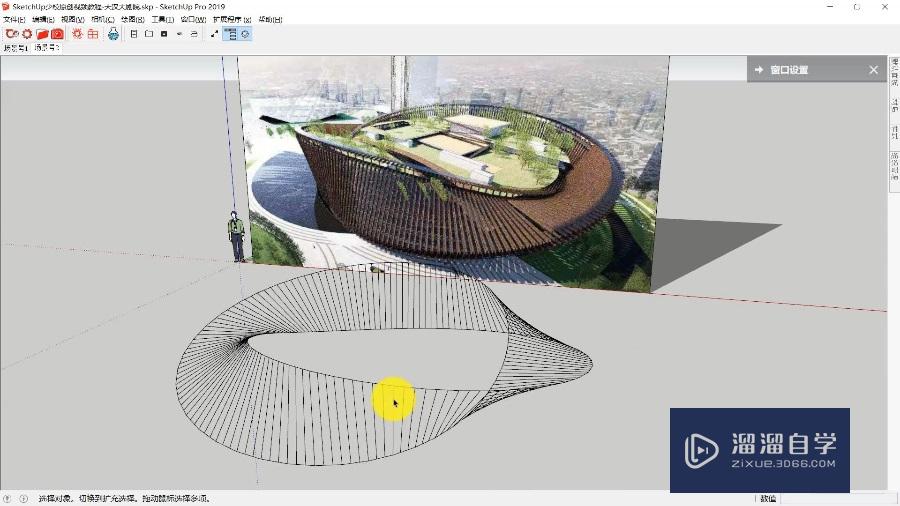The image size is (900, 506).
Task: Toggle the highlighted list-panel toolbar icon
Action: 230,34
